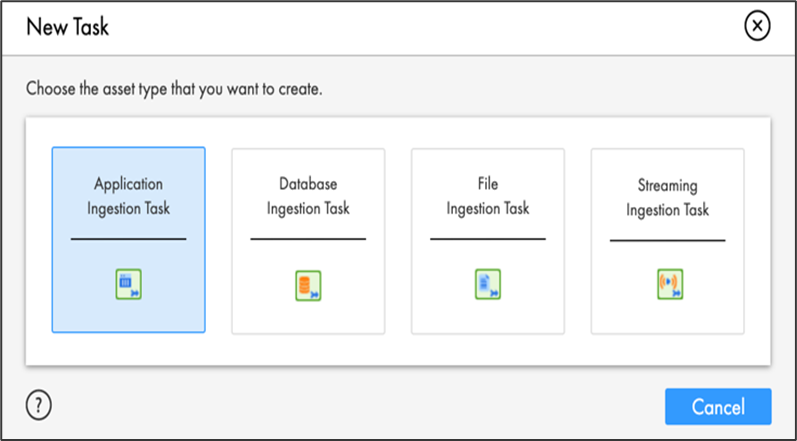Click the 'New Task' dialog title
The image size is (797, 441).
point(68,27)
